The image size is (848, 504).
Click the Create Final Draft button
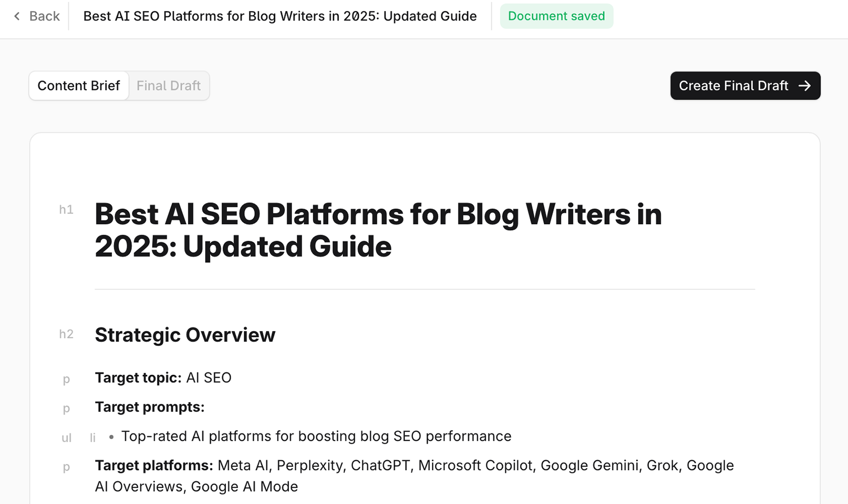point(745,86)
